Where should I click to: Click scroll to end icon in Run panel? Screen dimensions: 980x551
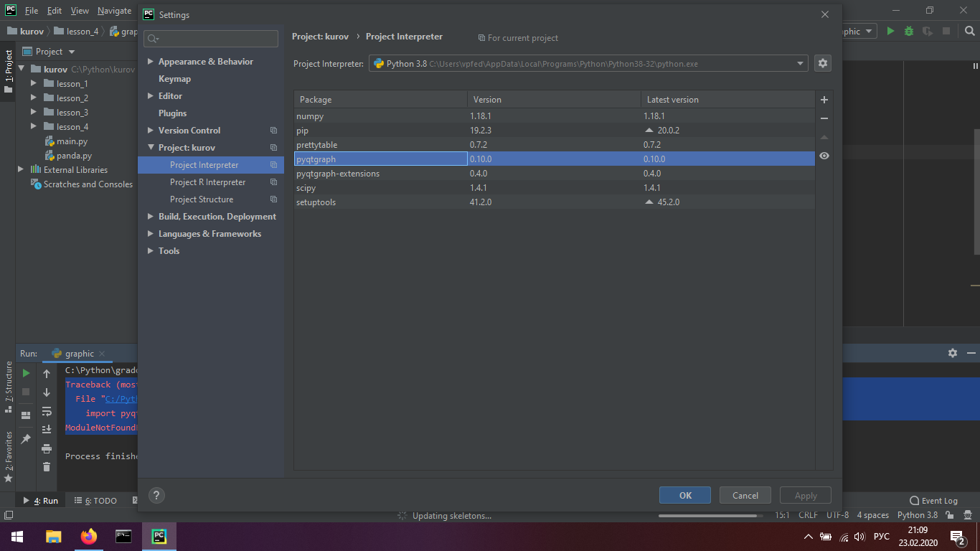47,429
